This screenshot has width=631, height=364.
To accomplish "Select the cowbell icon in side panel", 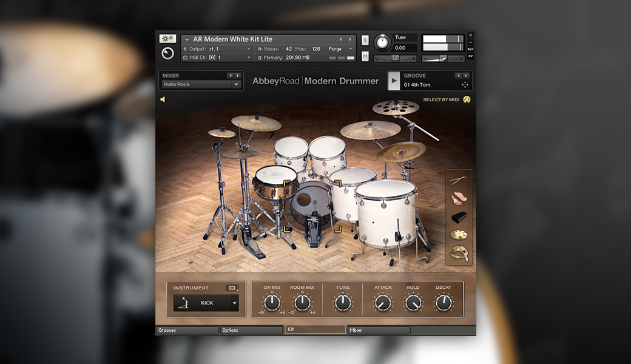I will [x=459, y=218].
